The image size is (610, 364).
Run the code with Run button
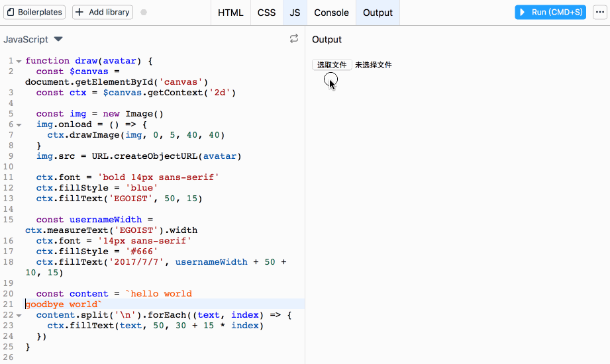coord(550,13)
